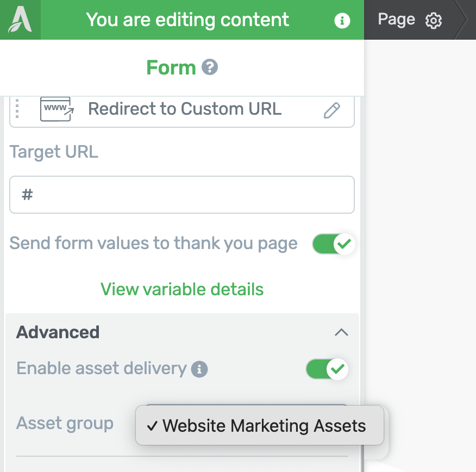Image resolution: width=476 pixels, height=472 pixels.
Task: Click the Redirect to Custom URL label
Action: (185, 109)
